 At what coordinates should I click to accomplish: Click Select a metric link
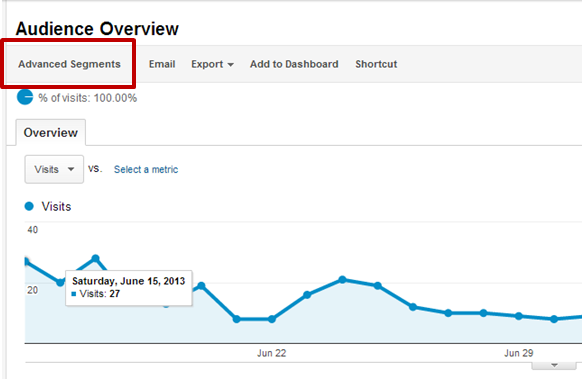point(146,169)
